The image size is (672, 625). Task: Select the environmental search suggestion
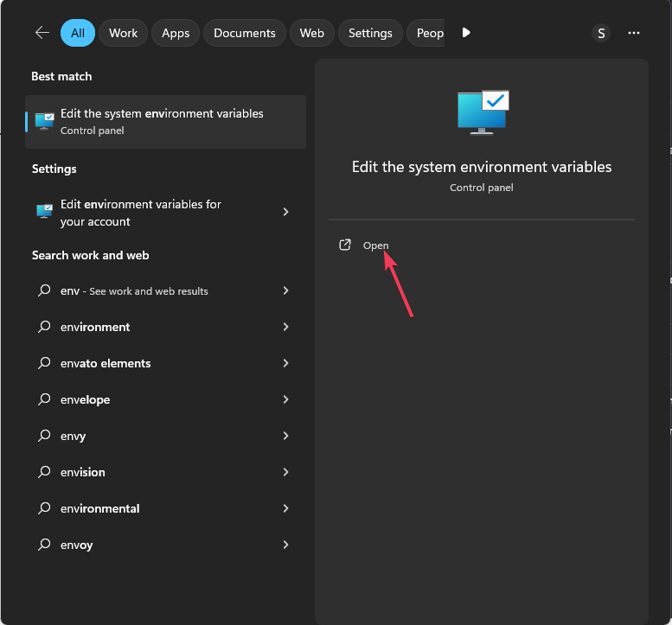pos(165,508)
